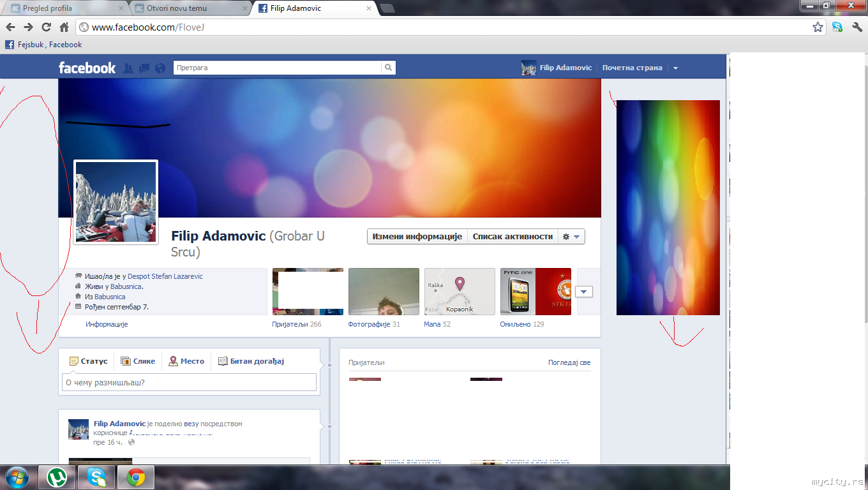Click the post's globe privacy icon
This screenshot has height=490, width=868.
pyautogui.click(x=131, y=442)
